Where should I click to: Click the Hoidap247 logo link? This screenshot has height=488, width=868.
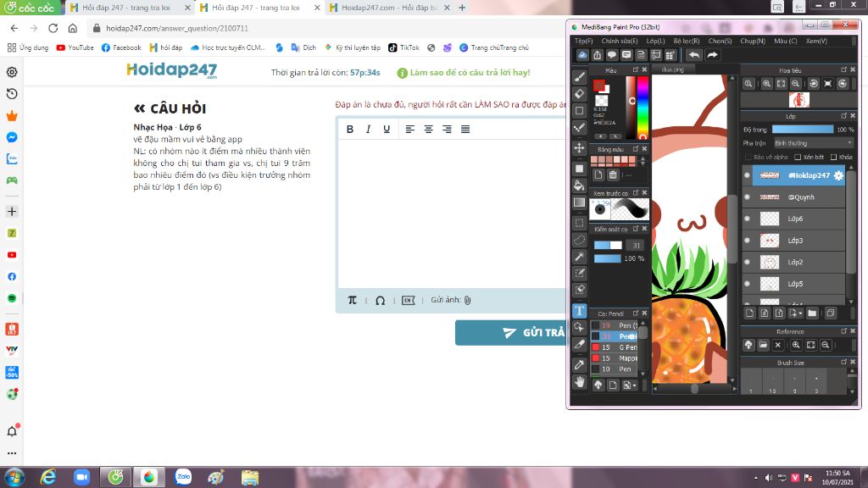coord(171,71)
